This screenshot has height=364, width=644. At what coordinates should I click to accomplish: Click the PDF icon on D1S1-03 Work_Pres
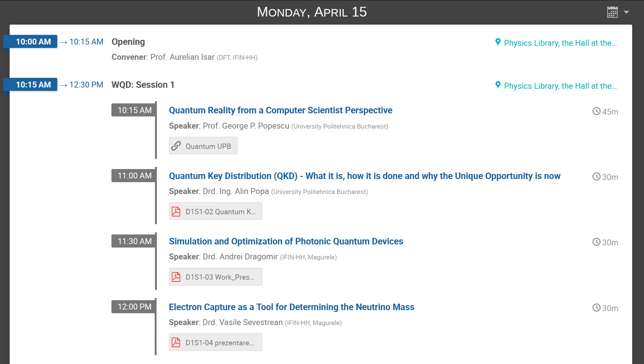[176, 277]
